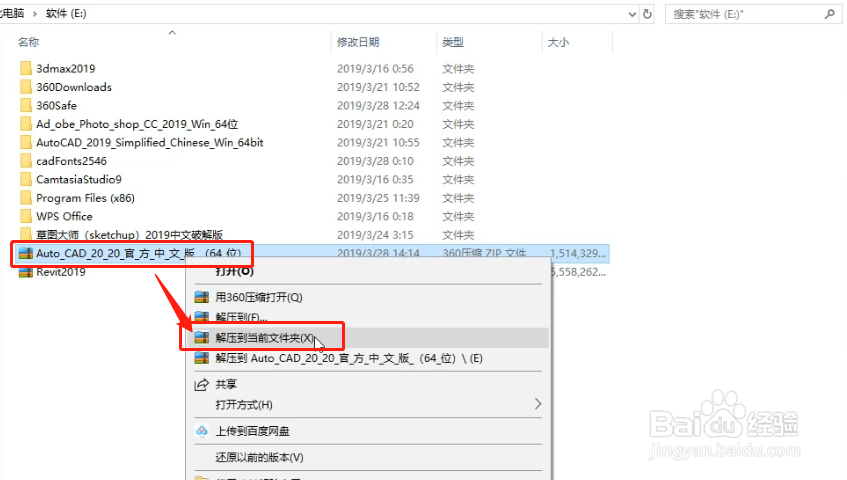This screenshot has height=480, width=847.
Task: Click the Program Files (x86) folder icon
Action: pos(25,198)
